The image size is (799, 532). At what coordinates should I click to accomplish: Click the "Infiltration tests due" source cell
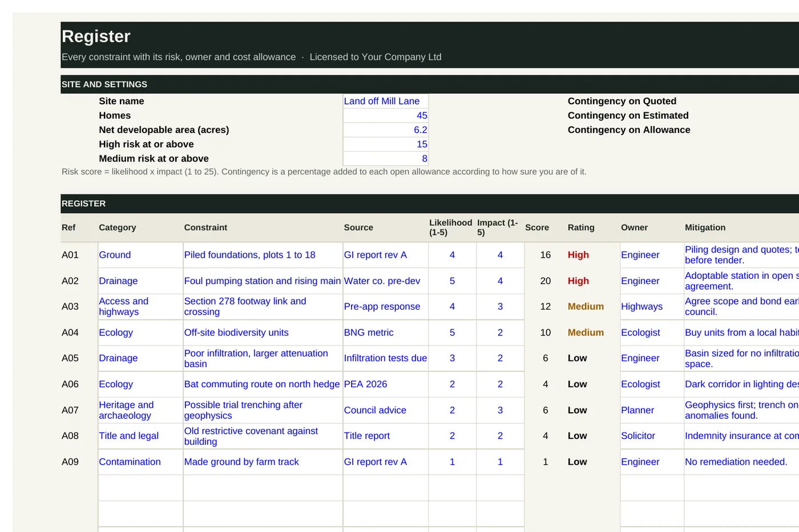(386, 359)
